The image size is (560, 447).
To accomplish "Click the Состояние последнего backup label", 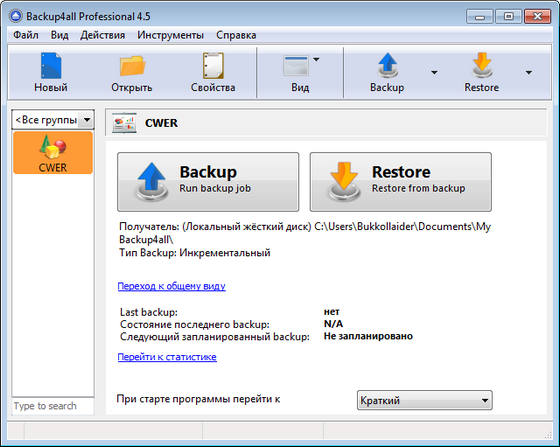I will 195,324.
